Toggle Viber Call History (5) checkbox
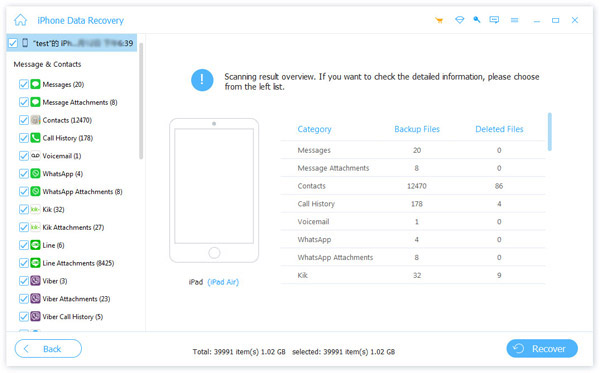The width and height of the screenshot is (600, 373). click(23, 316)
